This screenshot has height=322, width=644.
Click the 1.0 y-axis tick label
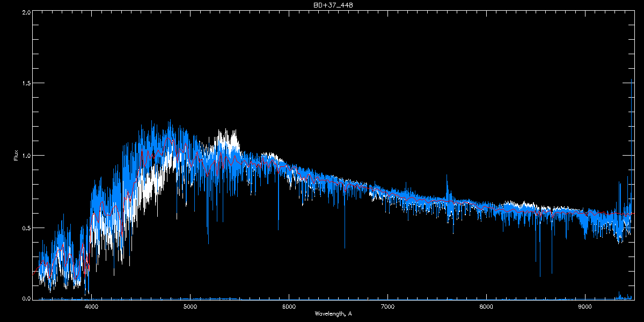point(26,156)
